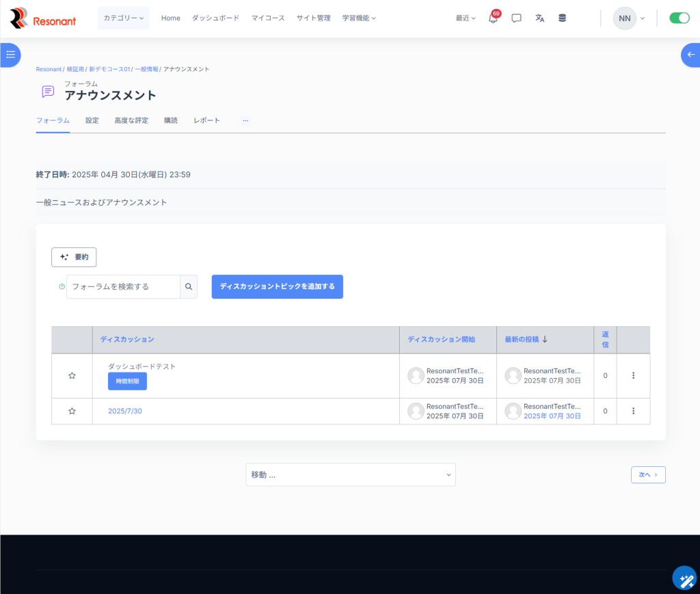Toggle the green edit mode switch
The image size is (700, 594).
click(x=679, y=18)
